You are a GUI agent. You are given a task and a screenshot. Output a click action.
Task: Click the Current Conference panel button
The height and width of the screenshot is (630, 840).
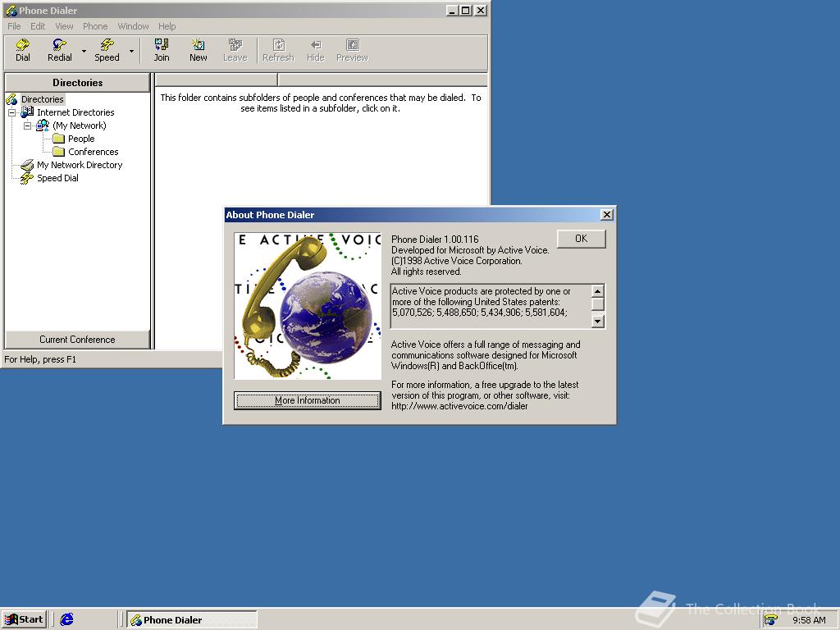78,340
